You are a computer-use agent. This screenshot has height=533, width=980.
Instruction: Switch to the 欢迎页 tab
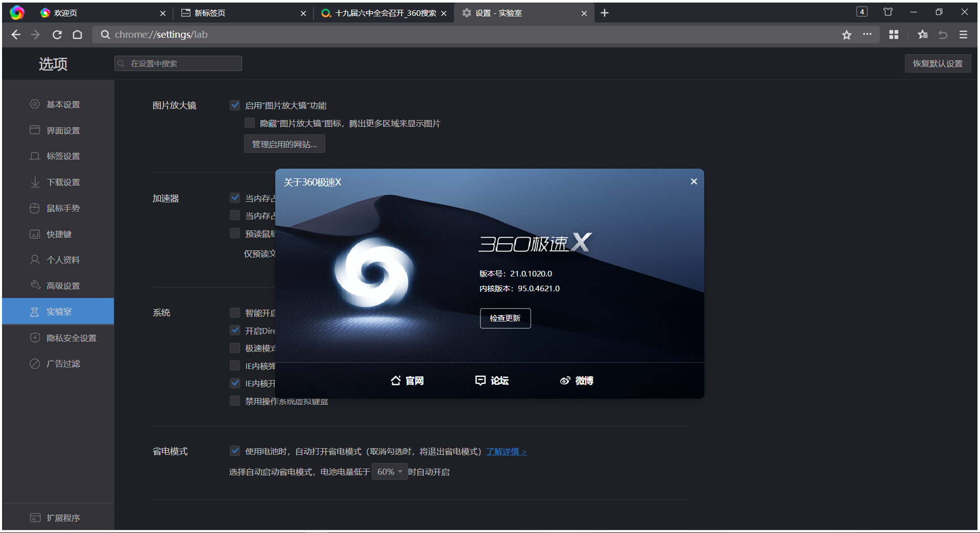click(102, 13)
